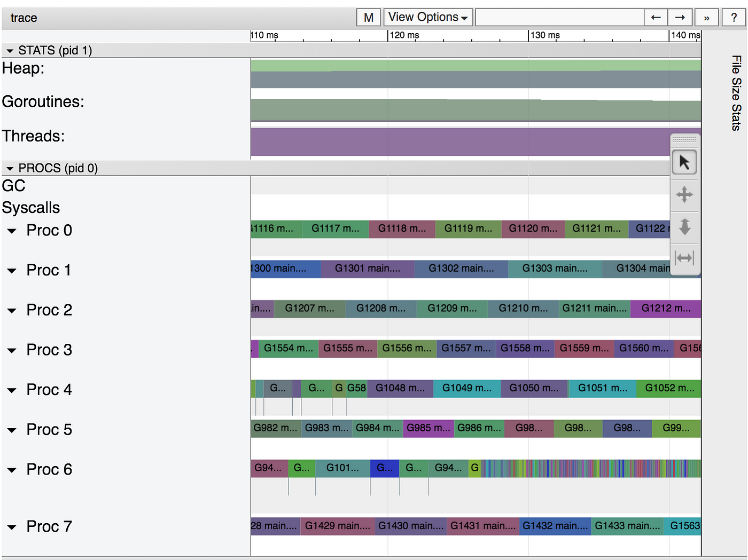Select goroutine slice G1119 on Proc 0
The image size is (748, 560).
point(469,228)
